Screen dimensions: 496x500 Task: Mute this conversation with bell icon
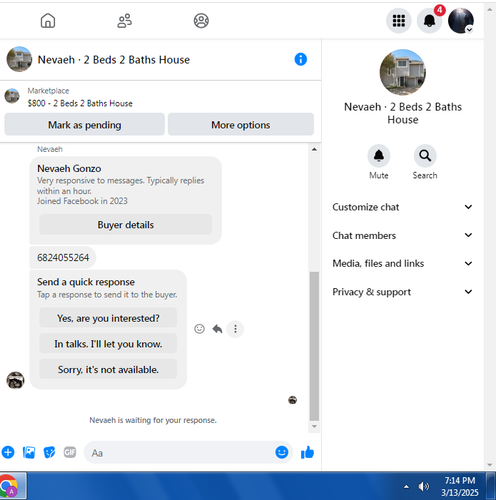click(x=379, y=156)
